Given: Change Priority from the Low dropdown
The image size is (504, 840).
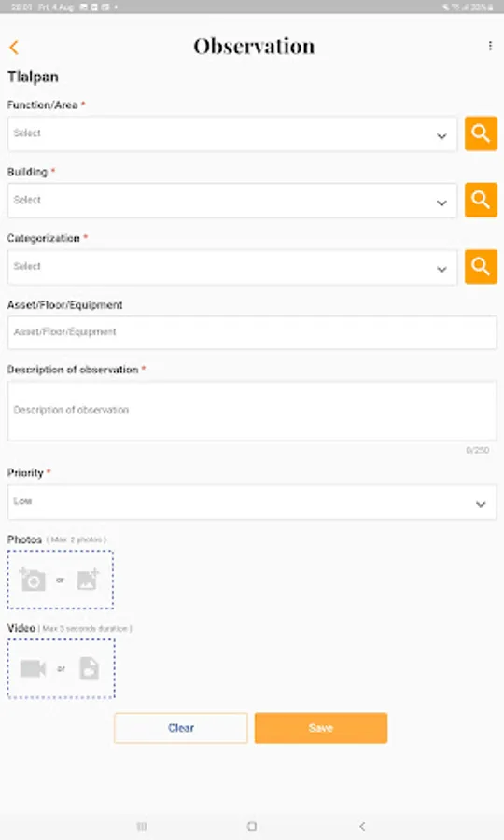Looking at the screenshot, I should [252, 502].
